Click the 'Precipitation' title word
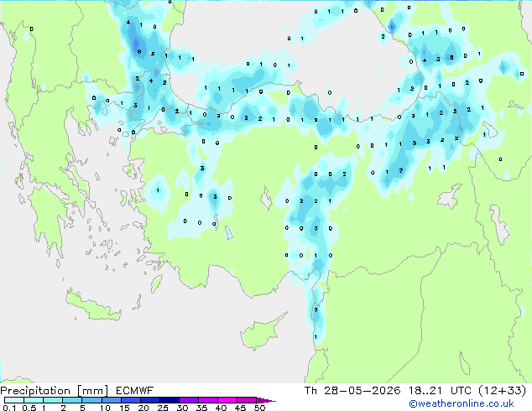 (35, 391)
